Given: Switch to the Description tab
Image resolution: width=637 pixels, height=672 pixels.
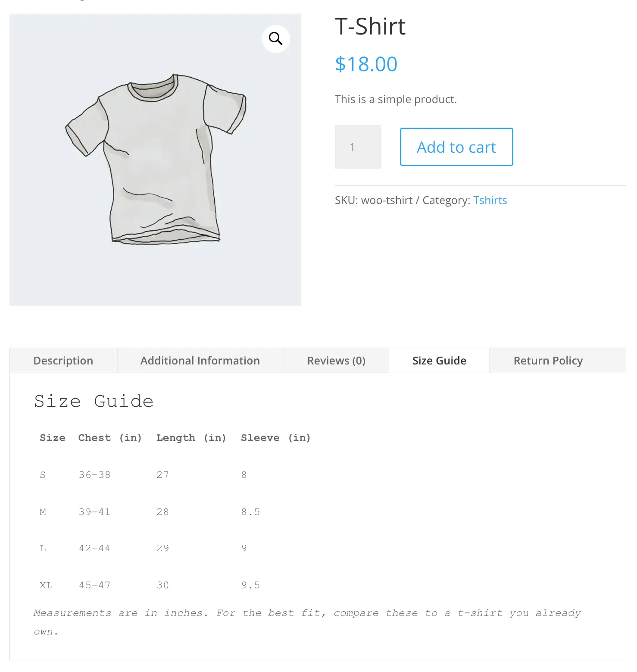Looking at the screenshot, I should (x=63, y=360).
